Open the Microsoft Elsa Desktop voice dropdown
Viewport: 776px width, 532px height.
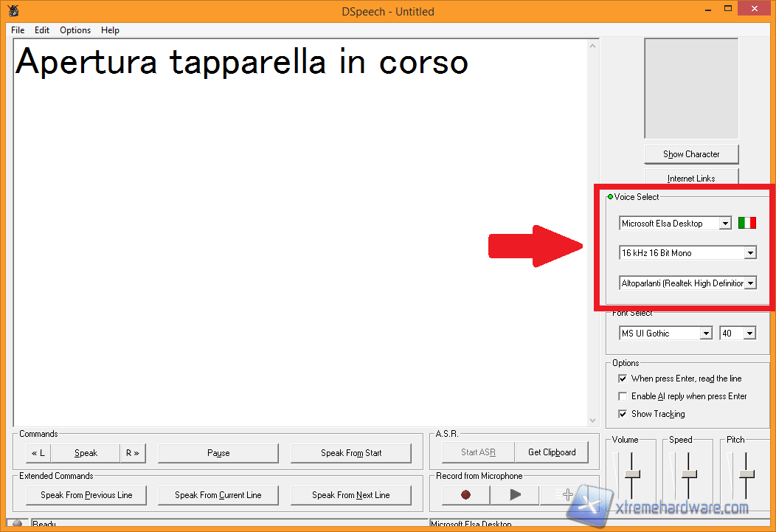725,224
